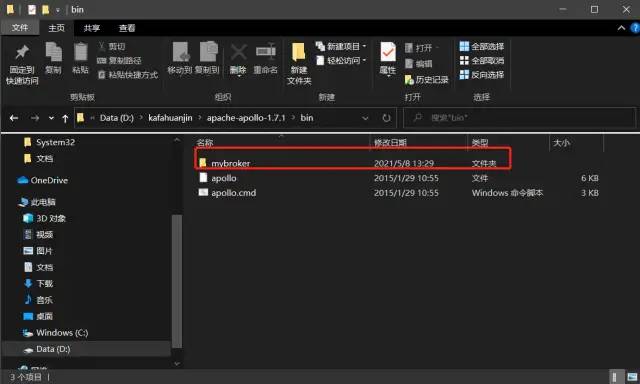The height and width of the screenshot is (384, 640).
Task: Open the Help question mark icon
Action: tap(635, 28)
